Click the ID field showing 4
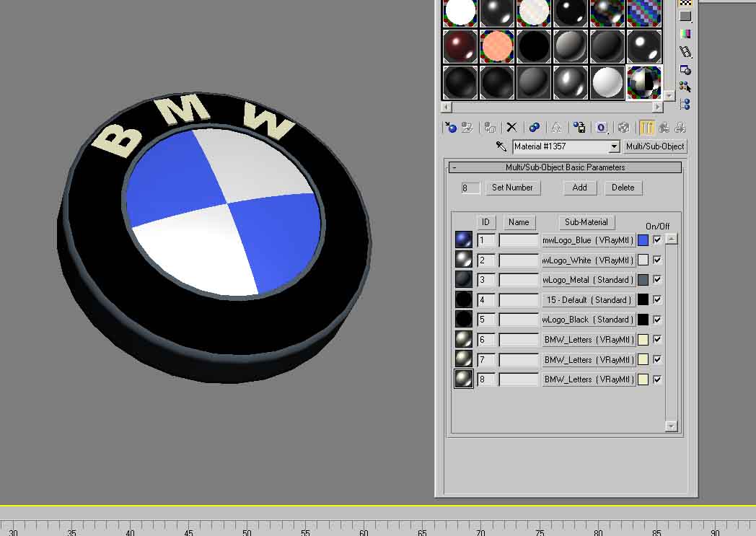Viewport: 756px width, 536px height. point(486,300)
